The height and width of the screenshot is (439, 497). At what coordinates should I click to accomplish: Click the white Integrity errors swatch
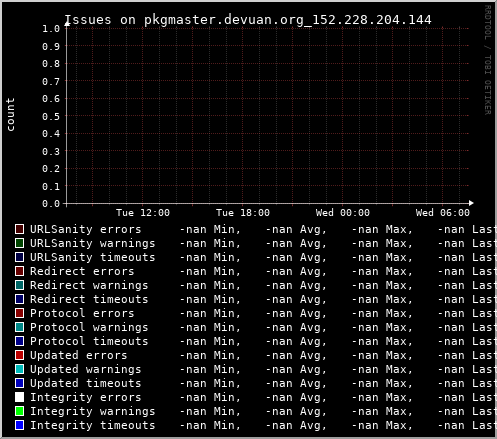[x=19, y=397]
